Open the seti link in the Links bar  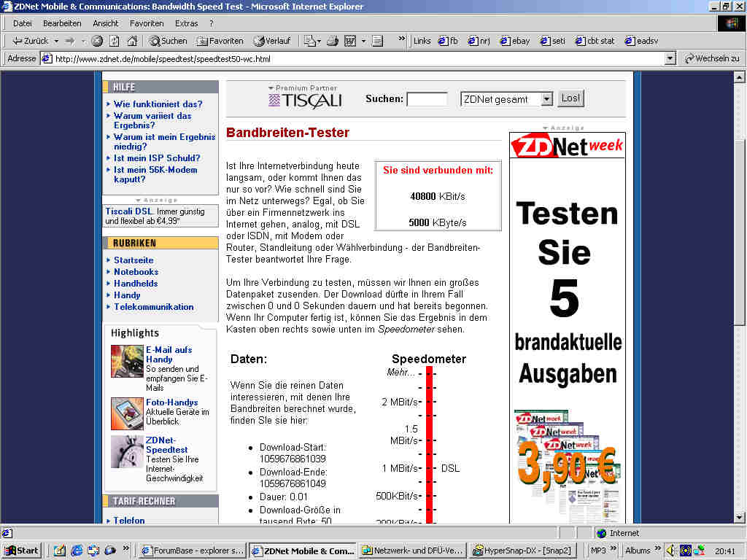pyautogui.click(x=553, y=41)
